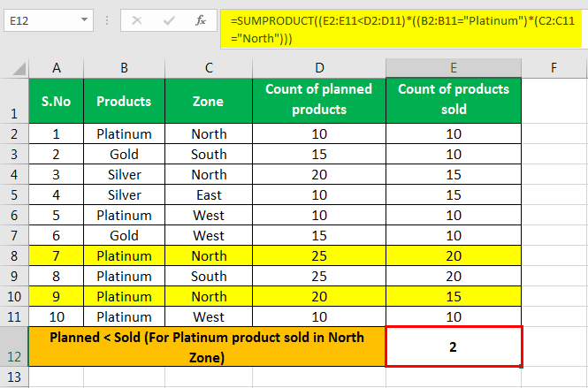The height and width of the screenshot is (388, 588).
Task: Click the Products header cell
Action: tap(124, 101)
